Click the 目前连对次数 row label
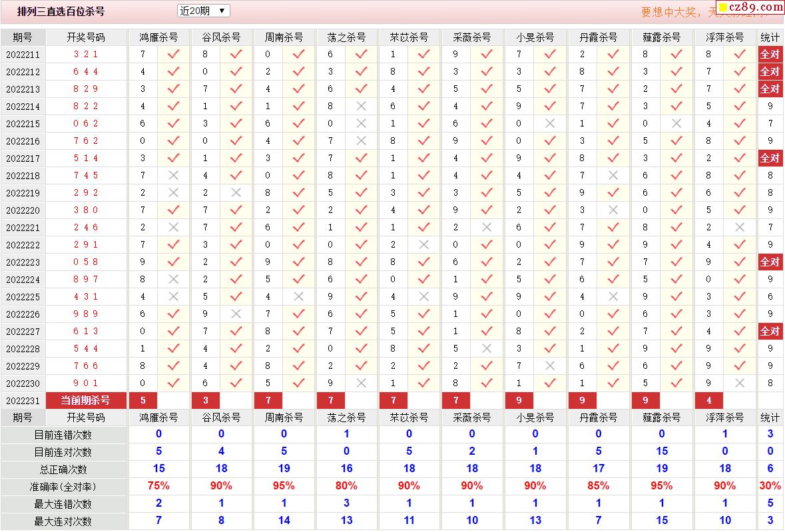The image size is (785, 532). (x=63, y=452)
